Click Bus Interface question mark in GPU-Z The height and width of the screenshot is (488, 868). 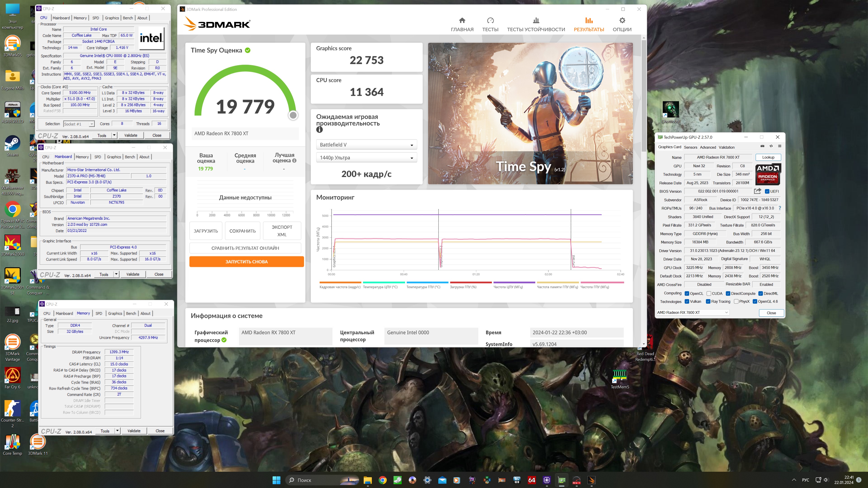tap(780, 208)
